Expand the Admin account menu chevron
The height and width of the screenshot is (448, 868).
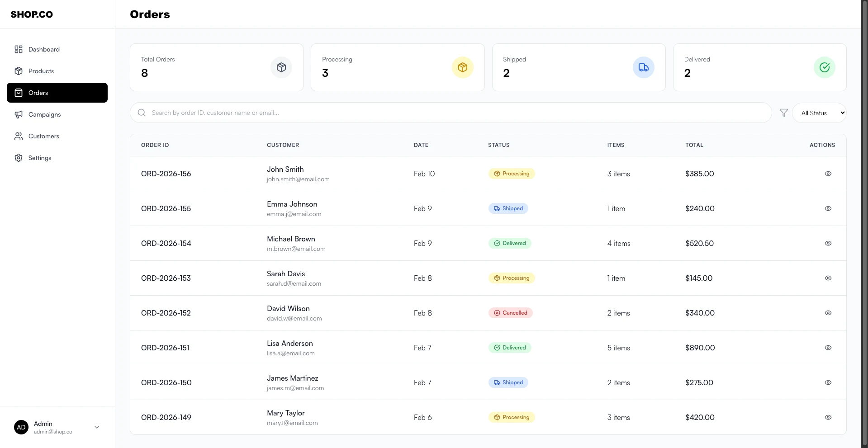pos(97,427)
